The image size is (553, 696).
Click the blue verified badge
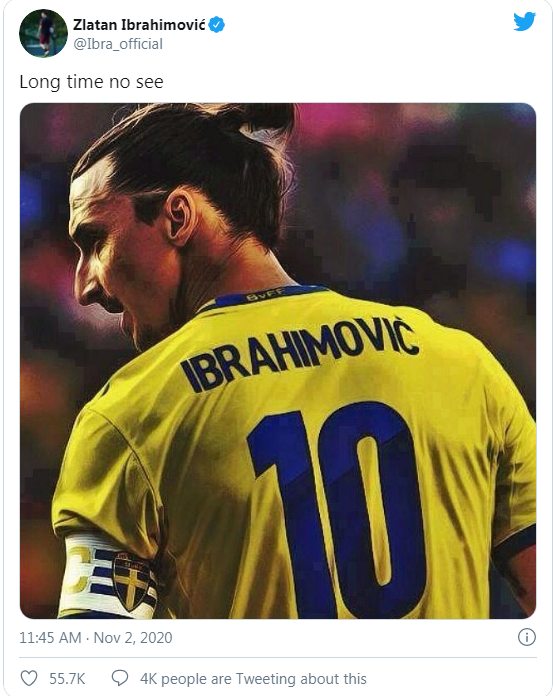tap(217, 25)
